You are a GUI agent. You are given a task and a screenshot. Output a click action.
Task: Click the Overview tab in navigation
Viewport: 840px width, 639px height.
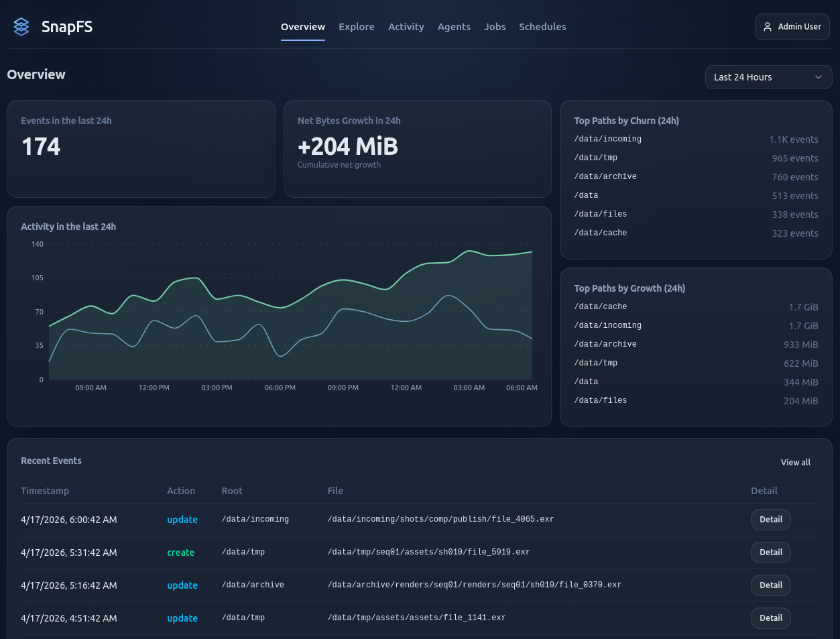click(302, 27)
